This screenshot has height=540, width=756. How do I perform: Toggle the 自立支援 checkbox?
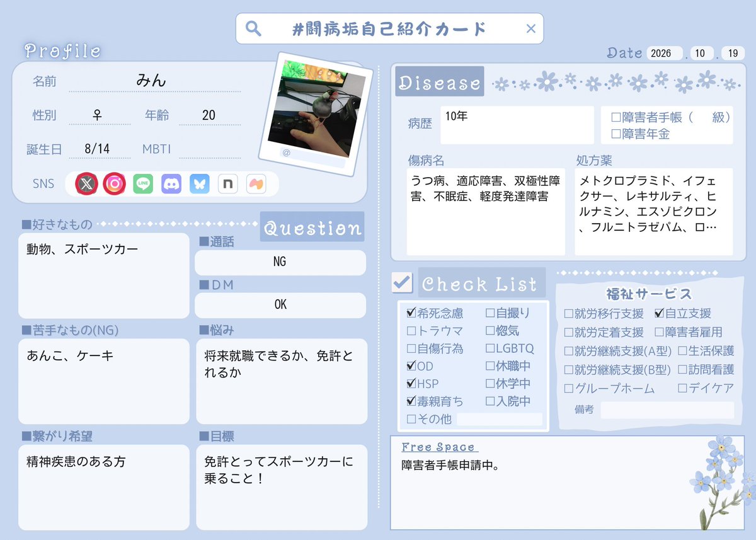(x=659, y=313)
